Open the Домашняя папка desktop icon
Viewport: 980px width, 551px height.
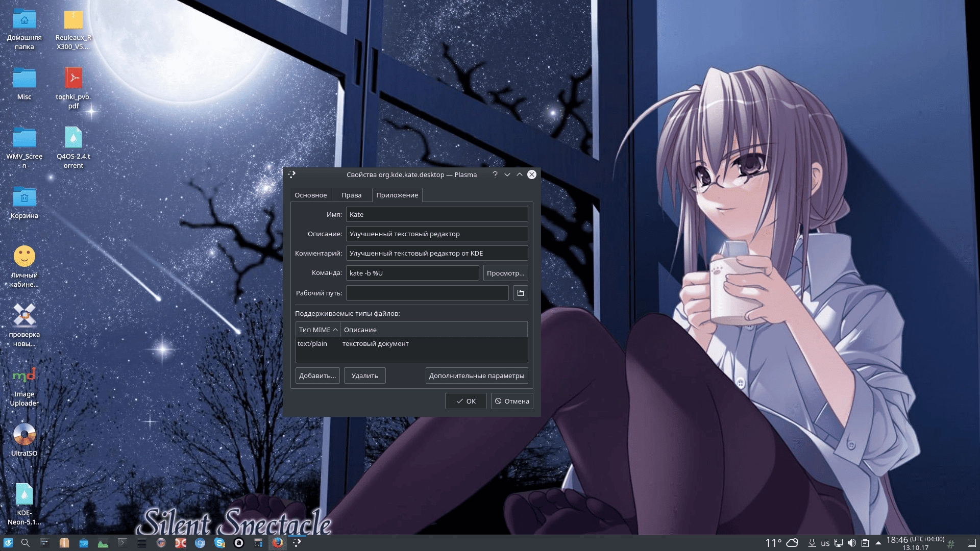click(24, 30)
